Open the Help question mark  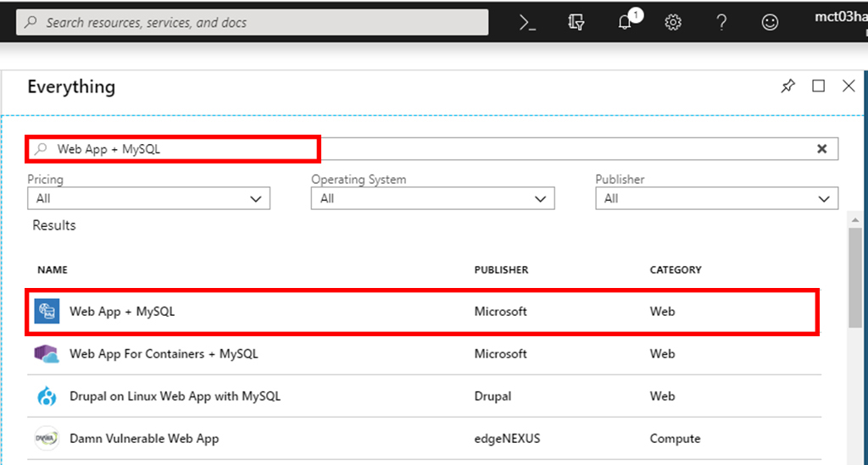coord(721,23)
